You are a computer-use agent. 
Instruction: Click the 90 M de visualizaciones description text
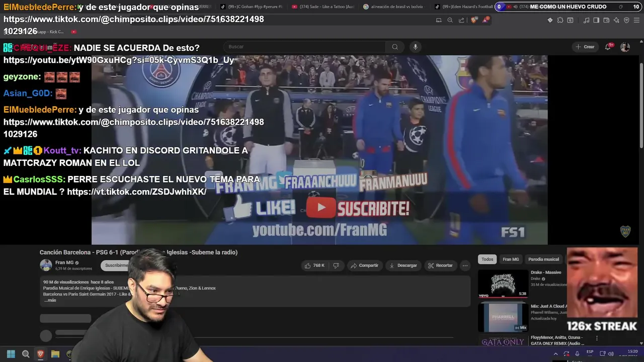pyautogui.click(x=66, y=282)
